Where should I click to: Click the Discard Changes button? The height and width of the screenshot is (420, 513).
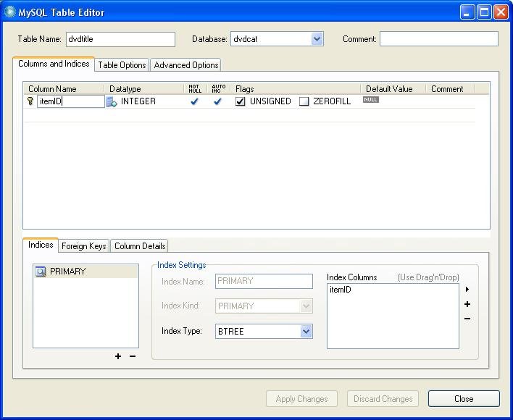tap(383, 399)
